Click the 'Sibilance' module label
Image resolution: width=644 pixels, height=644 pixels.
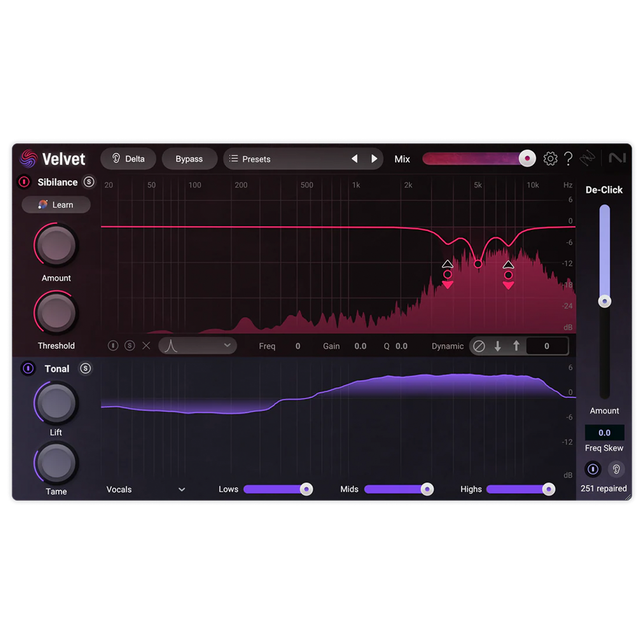[57, 182]
